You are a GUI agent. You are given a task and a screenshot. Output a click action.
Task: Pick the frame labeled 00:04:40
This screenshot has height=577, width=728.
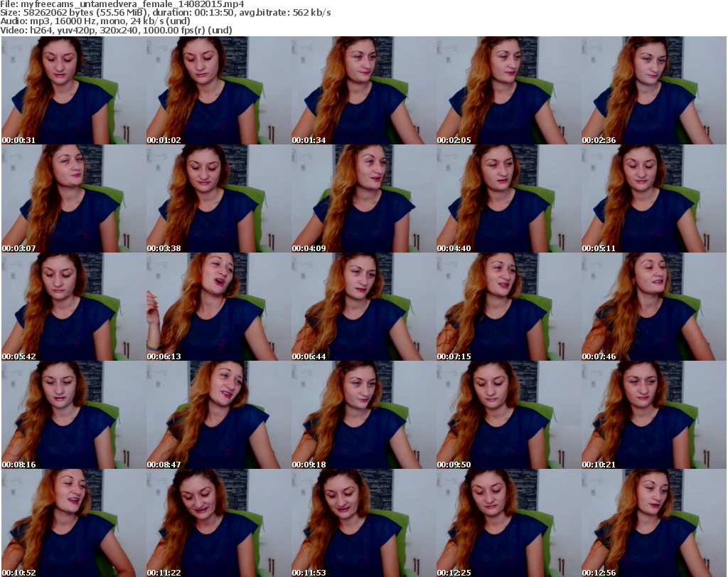click(508, 198)
